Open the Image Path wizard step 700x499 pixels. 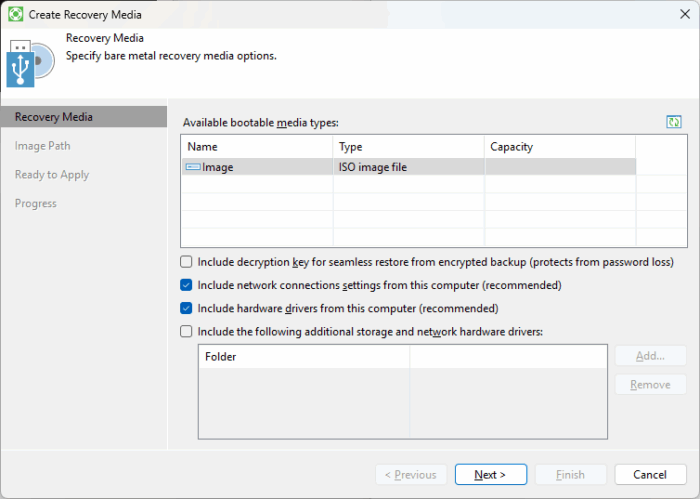click(x=42, y=146)
